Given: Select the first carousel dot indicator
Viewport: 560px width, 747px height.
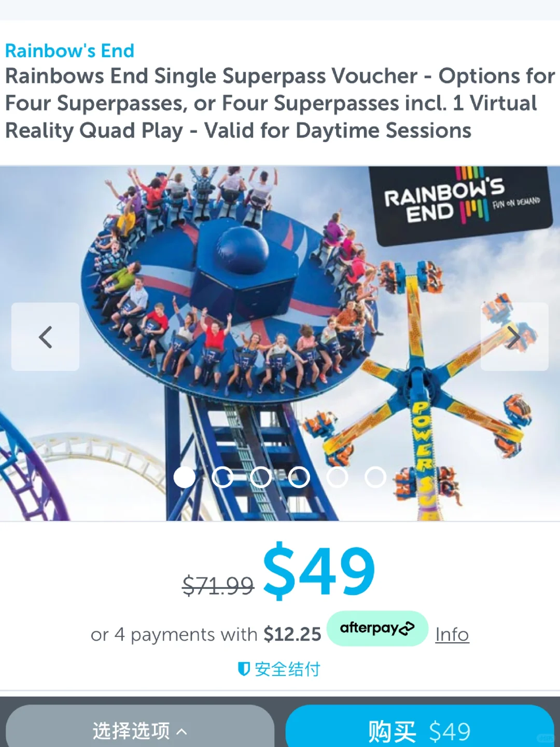Looking at the screenshot, I should [184, 477].
